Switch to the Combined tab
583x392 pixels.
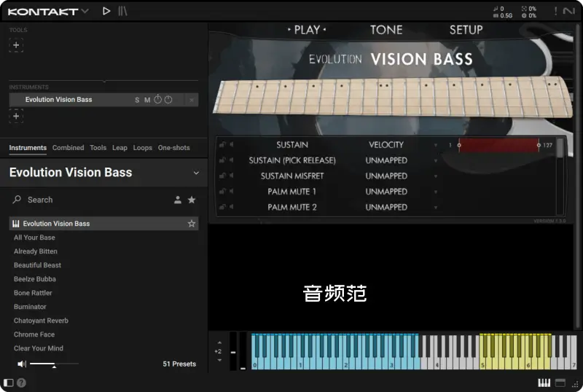68,148
